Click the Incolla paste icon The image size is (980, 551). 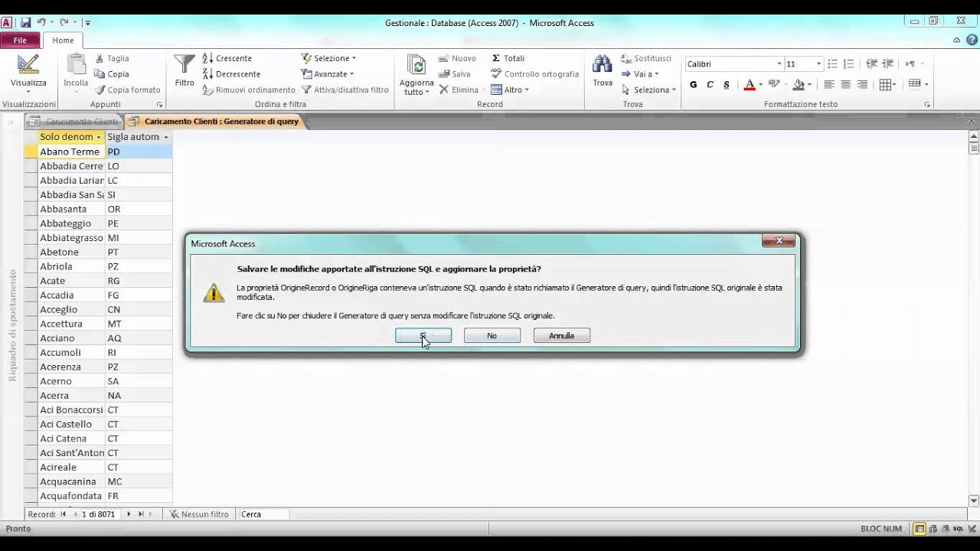(x=76, y=65)
